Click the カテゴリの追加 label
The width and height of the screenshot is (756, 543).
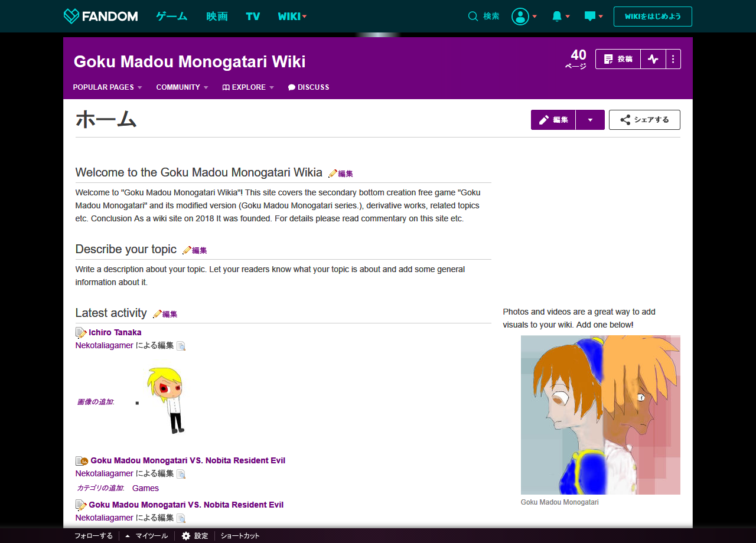100,488
